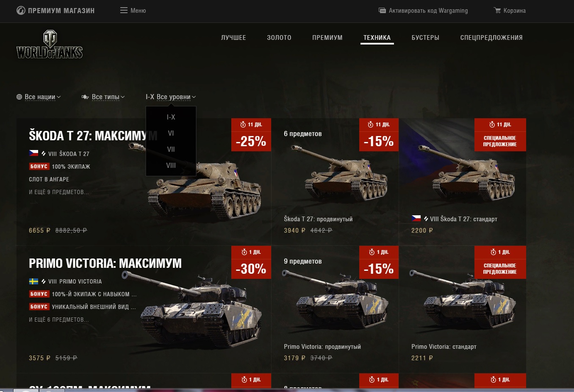
Task: Click globe icon next to Все нации
Action: [19, 97]
